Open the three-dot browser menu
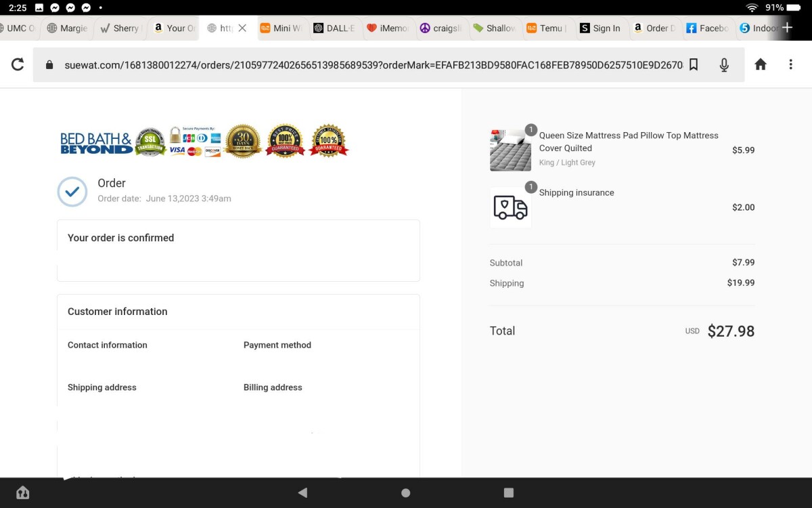The height and width of the screenshot is (508, 812). (790, 64)
